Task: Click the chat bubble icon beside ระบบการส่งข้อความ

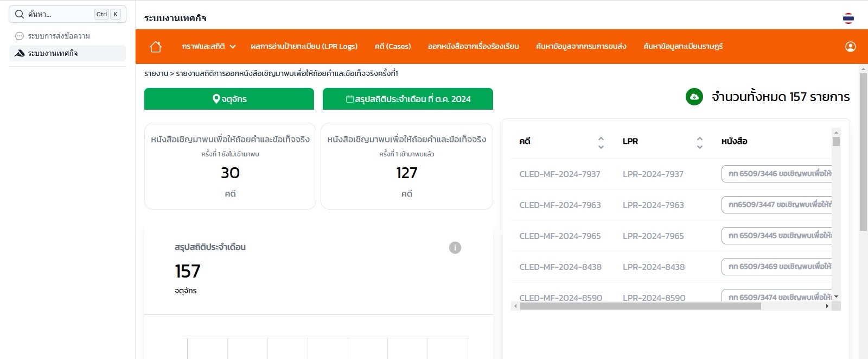Action: 20,36
